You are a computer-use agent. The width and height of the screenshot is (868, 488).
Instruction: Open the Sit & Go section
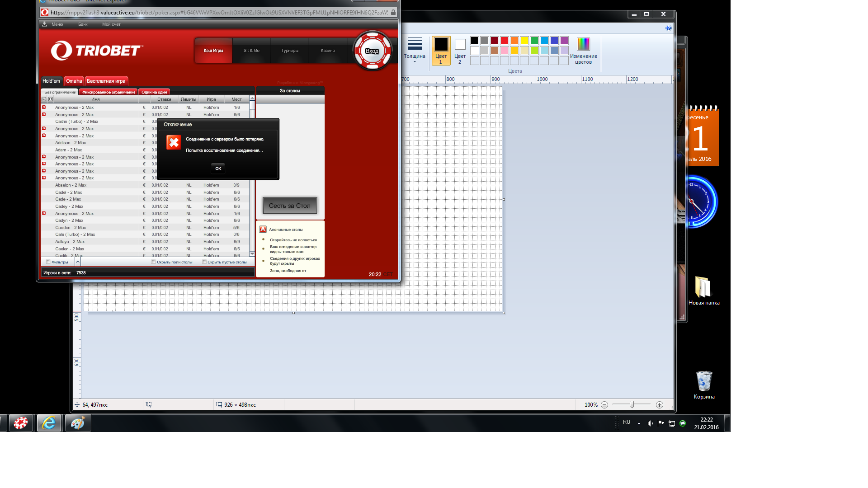251,51
